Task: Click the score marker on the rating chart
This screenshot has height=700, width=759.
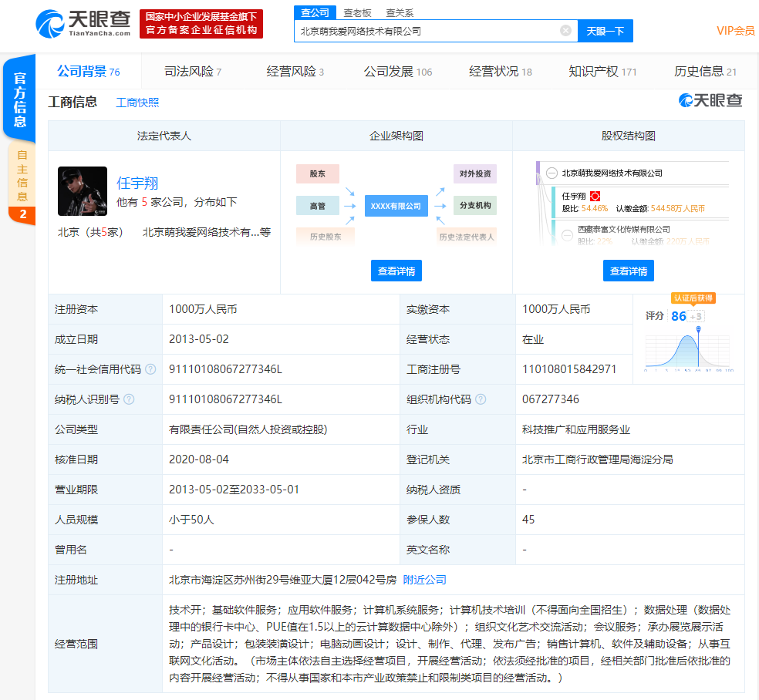Action: [698, 331]
